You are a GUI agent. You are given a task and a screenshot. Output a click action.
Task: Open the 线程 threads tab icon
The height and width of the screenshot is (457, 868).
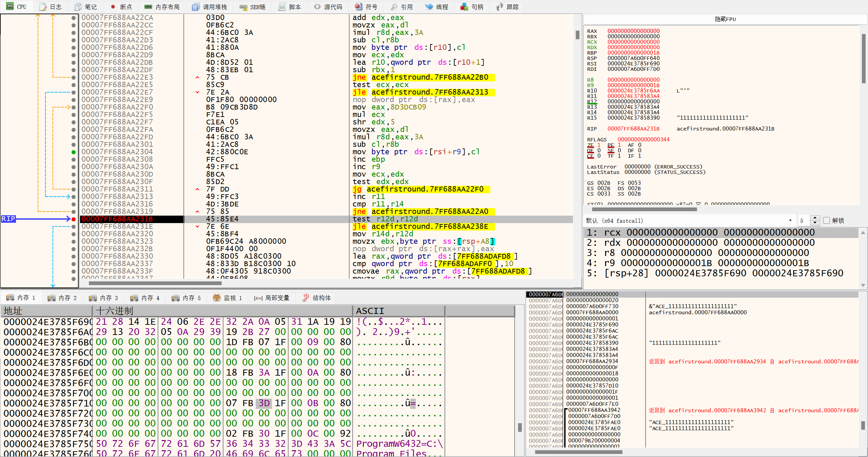pyautogui.click(x=429, y=7)
